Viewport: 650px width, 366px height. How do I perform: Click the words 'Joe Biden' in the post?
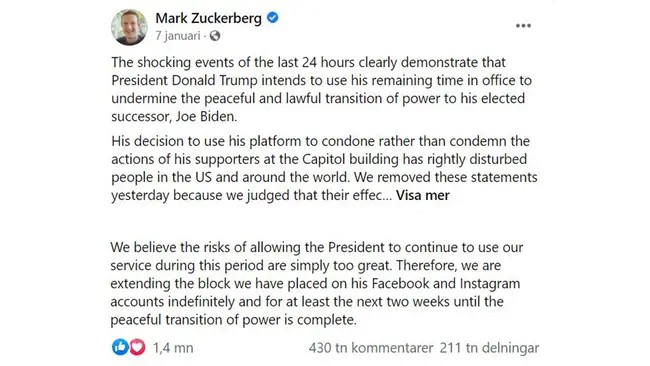click(205, 116)
